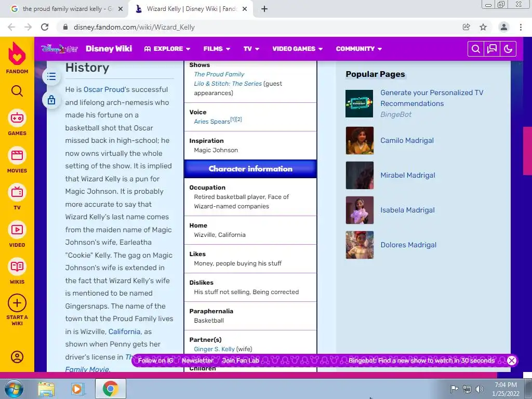Open the Aries Spears voice actor link

tap(212, 122)
